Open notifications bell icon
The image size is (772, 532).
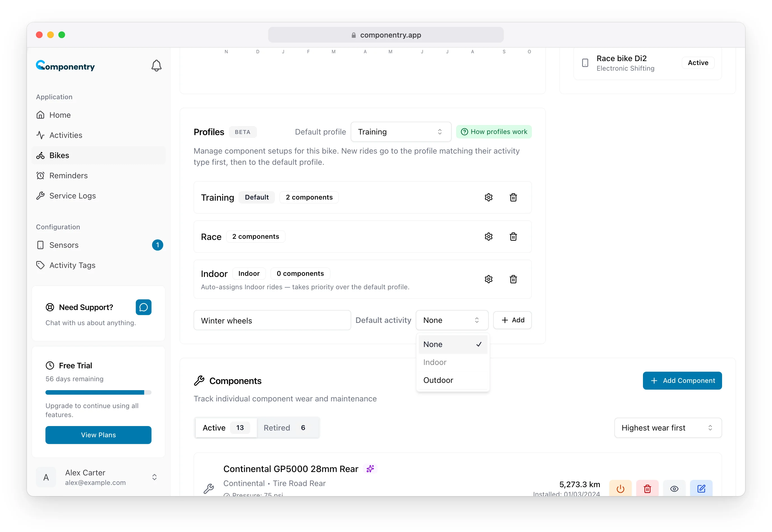tap(156, 65)
